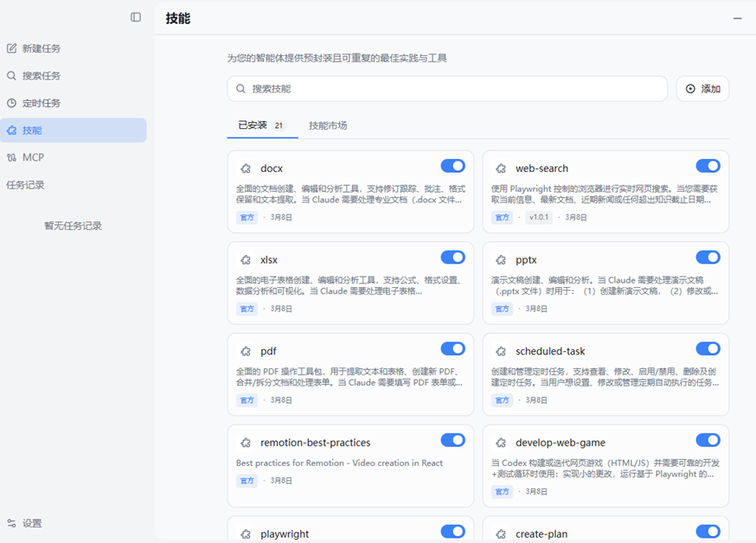Click the new task pencil icon
Viewport: 756px width, 543px height.
click(x=11, y=48)
